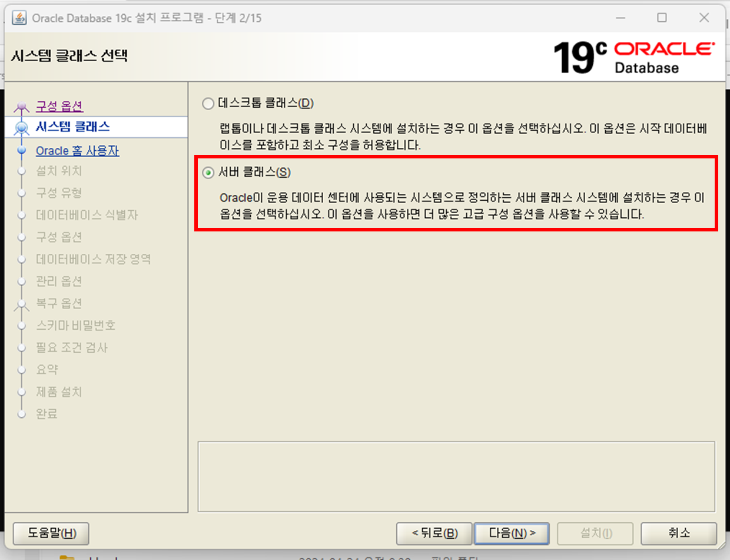Image resolution: width=730 pixels, height=560 pixels.
Task: Click the 구성 옵션 step marker icon
Action: tap(22, 107)
